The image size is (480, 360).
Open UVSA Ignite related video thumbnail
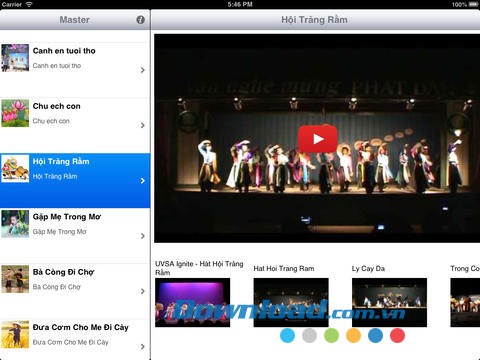[192, 302]
